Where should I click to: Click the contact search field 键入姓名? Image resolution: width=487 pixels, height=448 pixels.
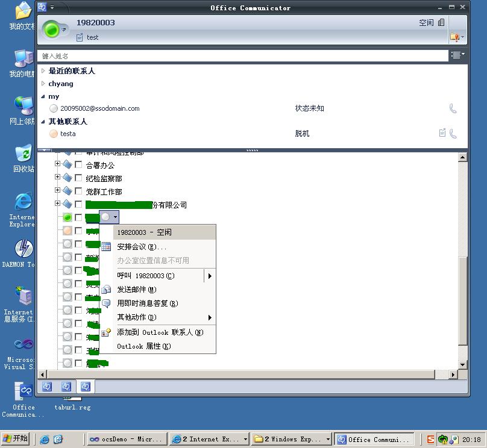click(242, 56)
